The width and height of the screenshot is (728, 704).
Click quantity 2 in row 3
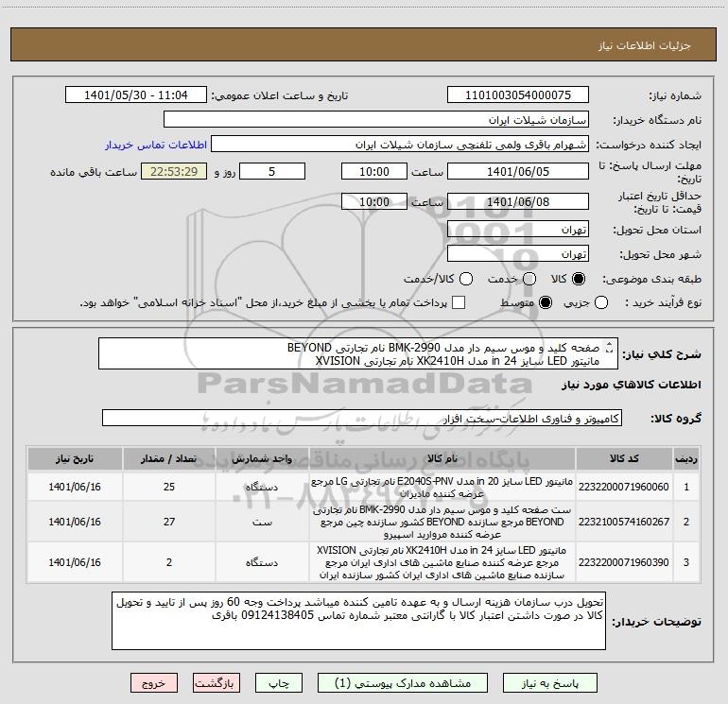click(169, 562)
